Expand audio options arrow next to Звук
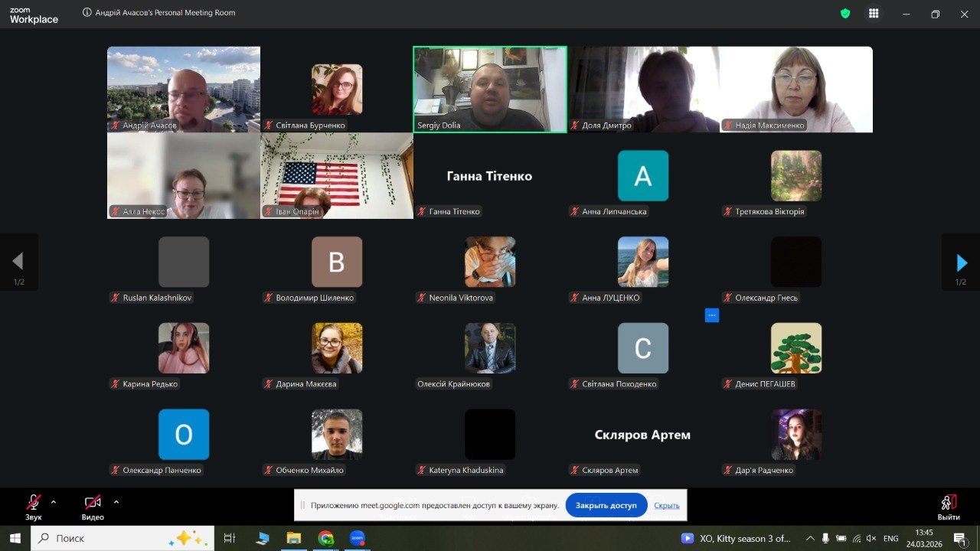Image resolution: width=980 pixels, height=551 pixels. [x=54, y=502]
